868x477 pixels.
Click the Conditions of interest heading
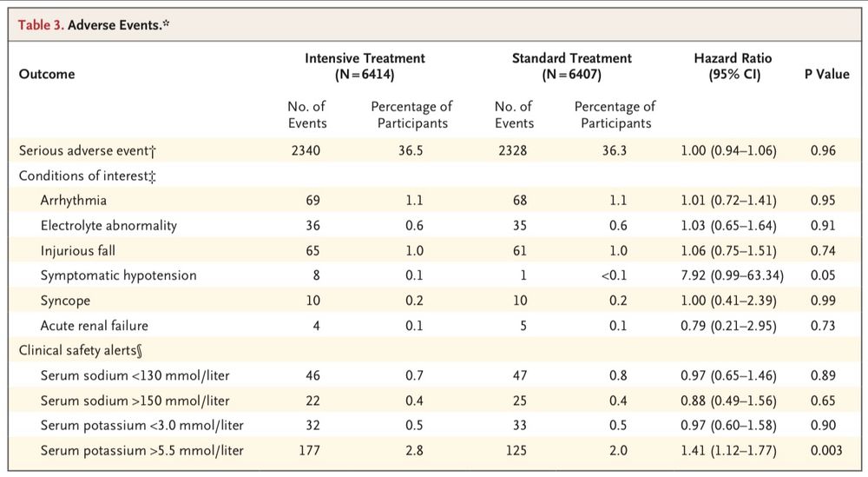coord(88,176)
